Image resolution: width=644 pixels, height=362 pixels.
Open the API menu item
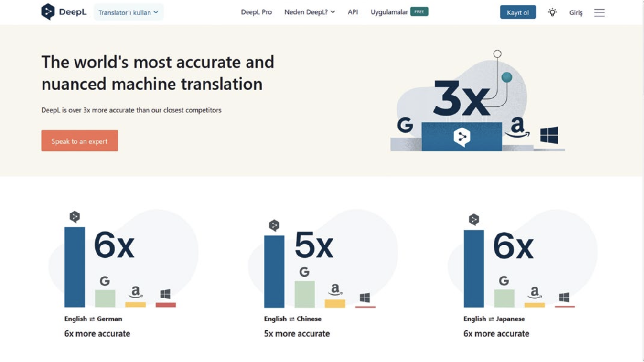pyautogui.click(x=353, y=12)
